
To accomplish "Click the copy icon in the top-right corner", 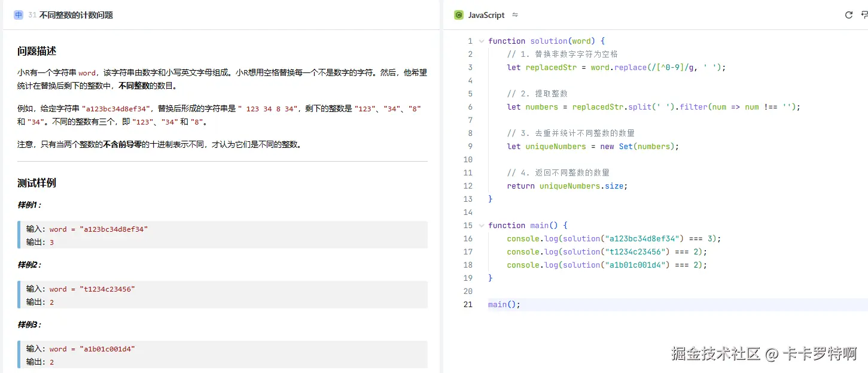I will 864,14.
